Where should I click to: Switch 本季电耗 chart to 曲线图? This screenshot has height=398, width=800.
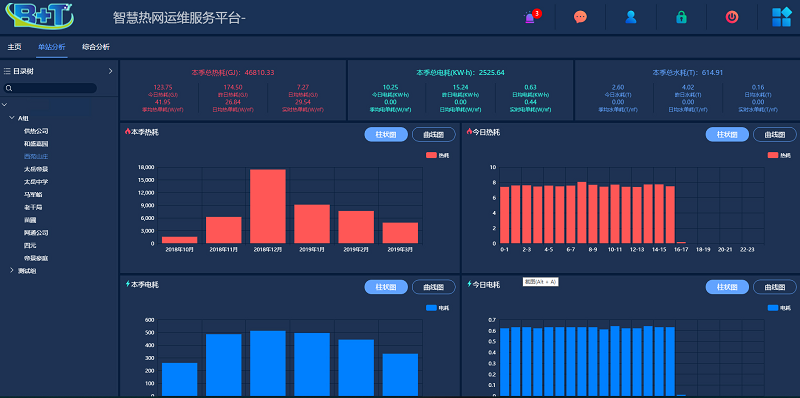tap(434, 287)
